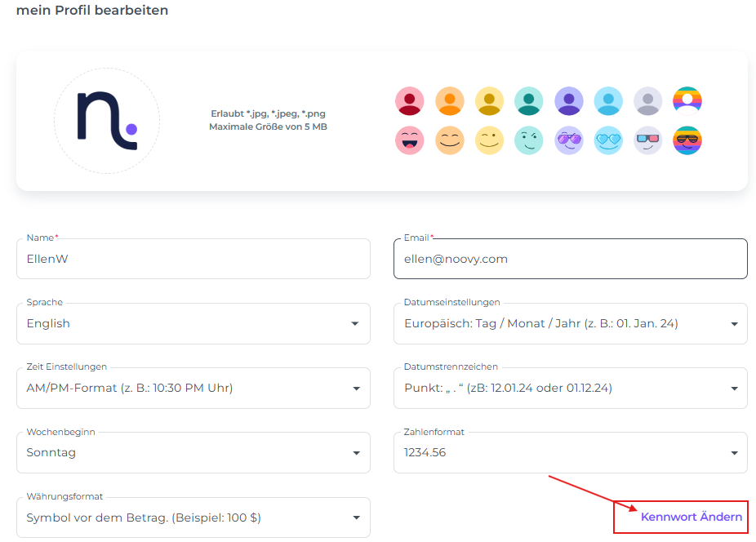Choose the teal person silhouette avatar

(x=528, y=101)
